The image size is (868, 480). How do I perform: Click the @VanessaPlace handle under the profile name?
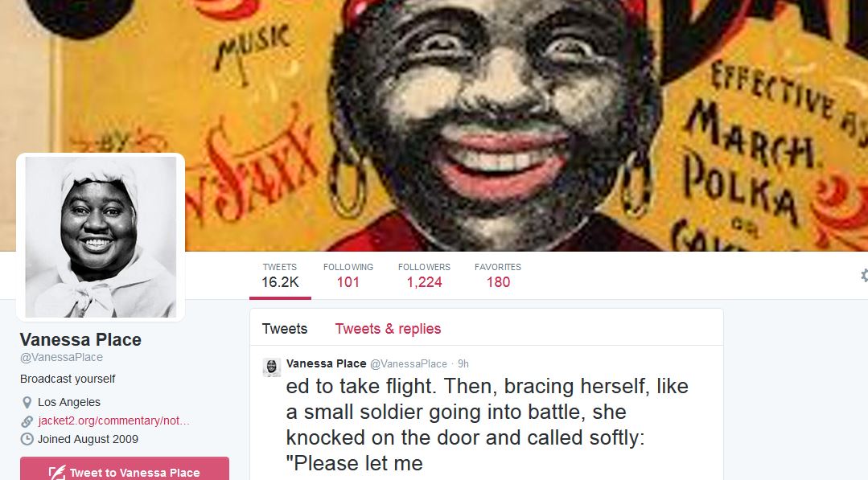click(61, 357)
